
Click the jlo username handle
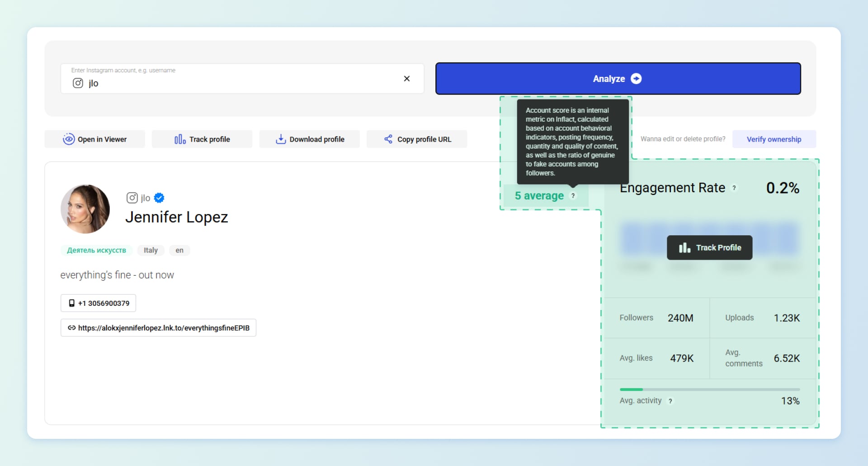[x=146, y=198]
